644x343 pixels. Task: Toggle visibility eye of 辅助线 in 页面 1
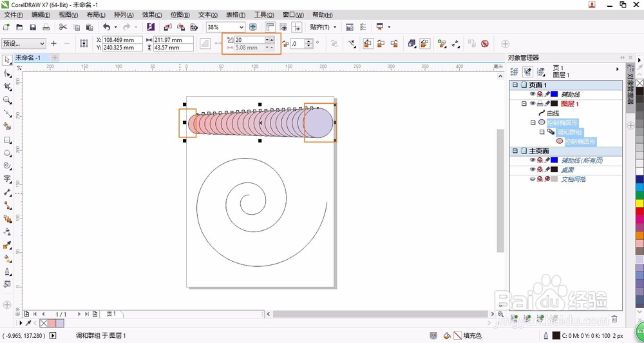tap(533, 94)
